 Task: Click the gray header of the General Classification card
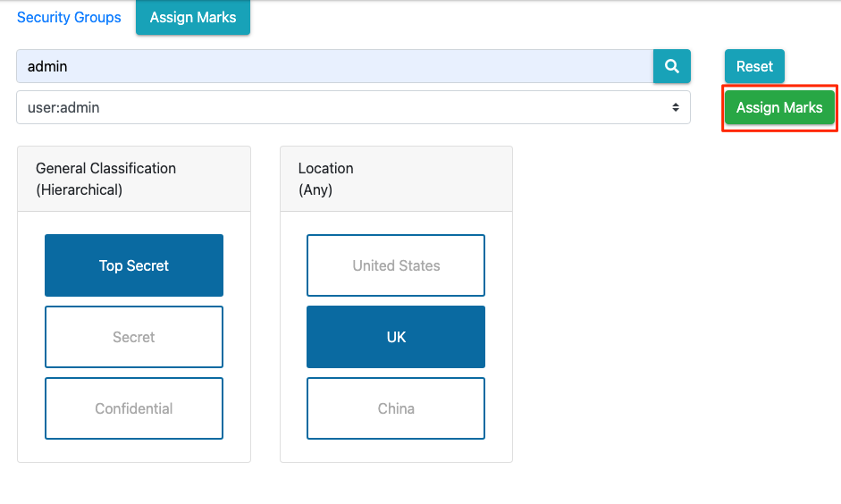(x=134, y=179)
